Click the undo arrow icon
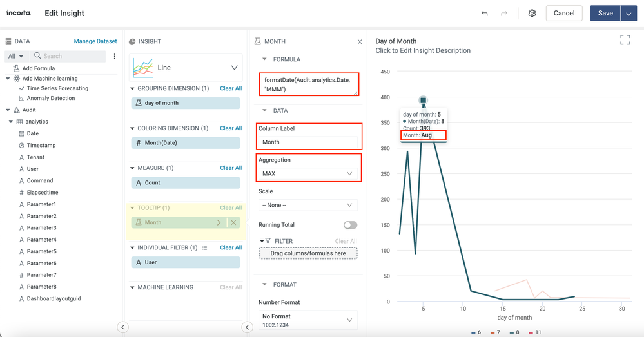644x337 pixels. pyautogui.click(x=484, y=14)
